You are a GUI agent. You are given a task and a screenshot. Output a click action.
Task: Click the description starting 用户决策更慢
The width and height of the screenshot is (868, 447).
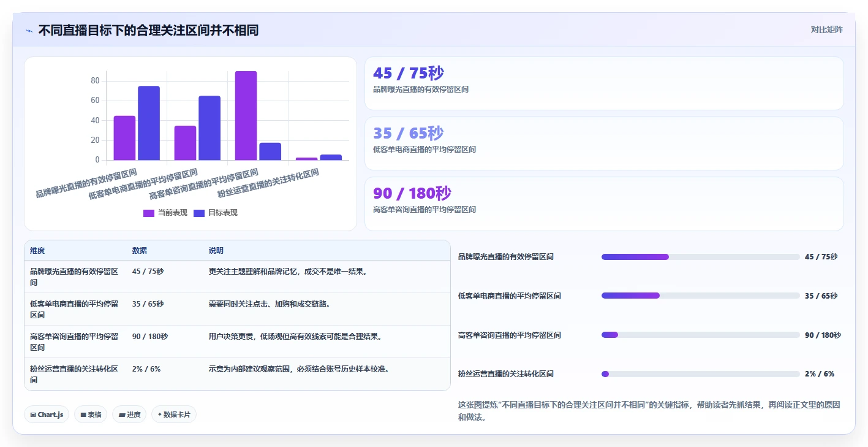295,336
